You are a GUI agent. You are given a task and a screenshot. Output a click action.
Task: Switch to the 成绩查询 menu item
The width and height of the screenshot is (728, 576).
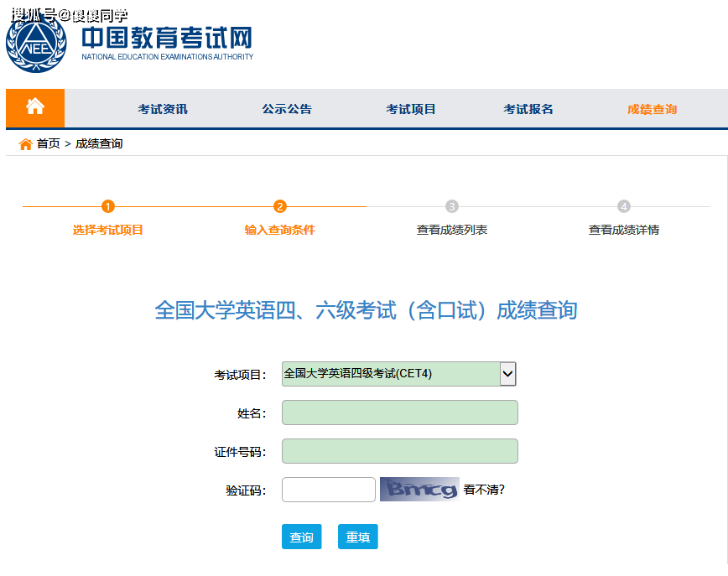pyautogui.click(x=652, y=108)
